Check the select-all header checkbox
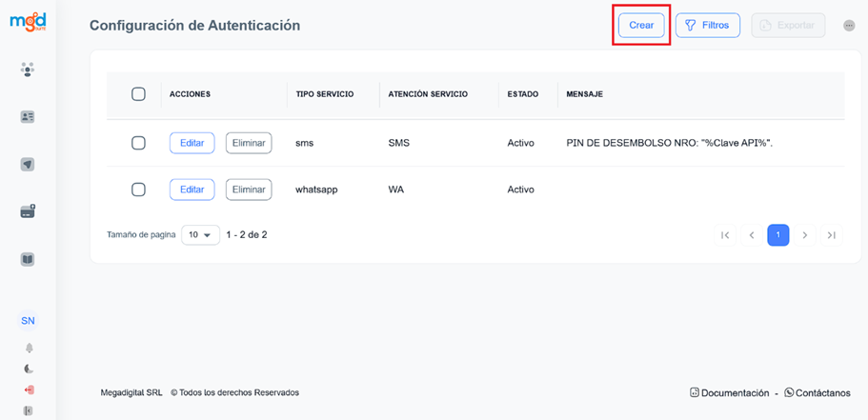The width and height of the screenshot is (868, 420). [138, 94]
